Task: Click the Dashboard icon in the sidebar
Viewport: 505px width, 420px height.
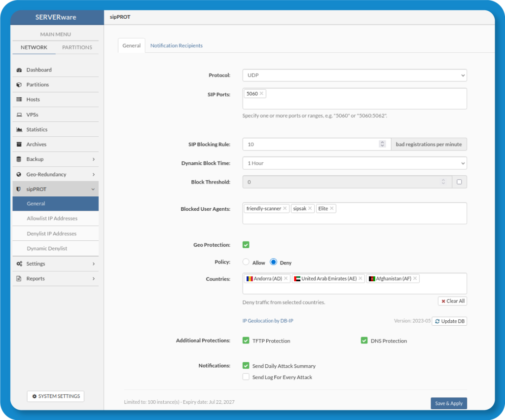Action: (x=19, y=70)
